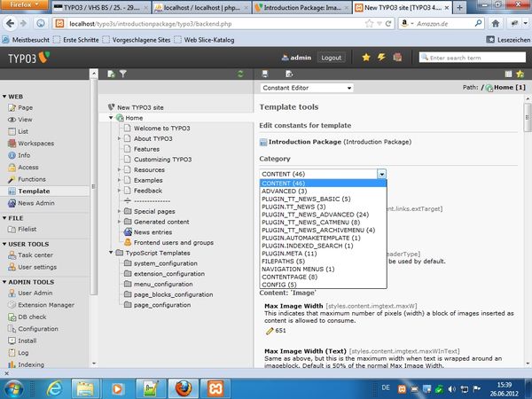Click the create new page icon above page tree
Viewport: 532px width, 399px height.
point(111,74)
